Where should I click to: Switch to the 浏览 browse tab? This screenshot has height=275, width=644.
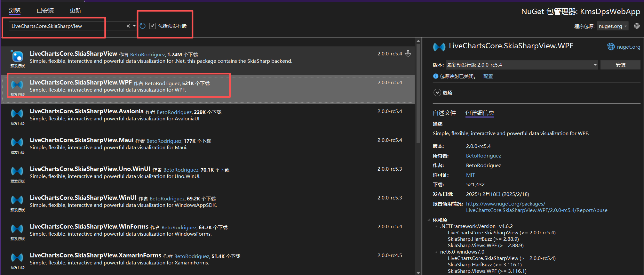pos(15,11)
